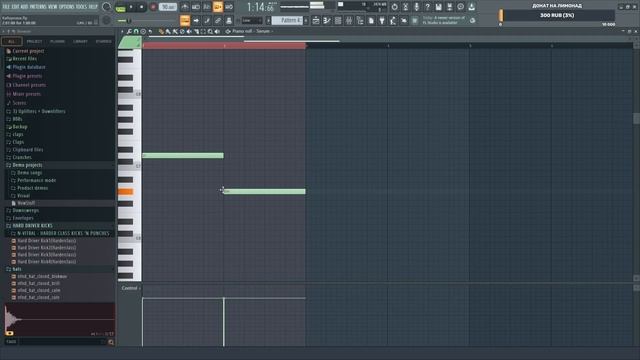Toggle wait-for-input recording option
640x360 pixels.
pos(196,7)
